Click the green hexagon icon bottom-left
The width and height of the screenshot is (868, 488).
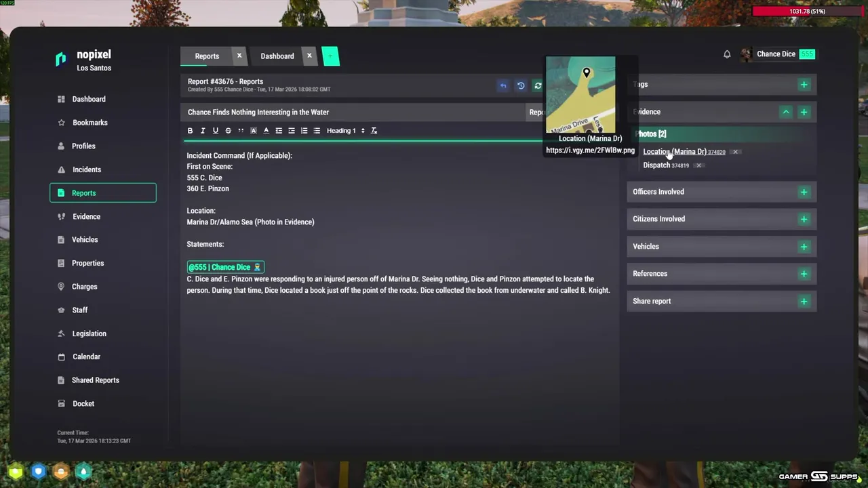point(16,471)
